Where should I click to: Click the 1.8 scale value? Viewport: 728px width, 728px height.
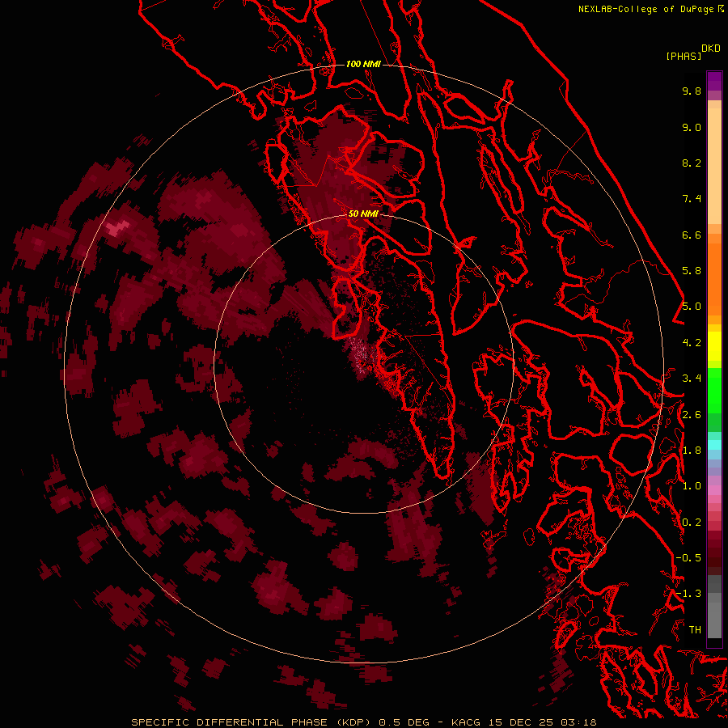click(692, 451)
